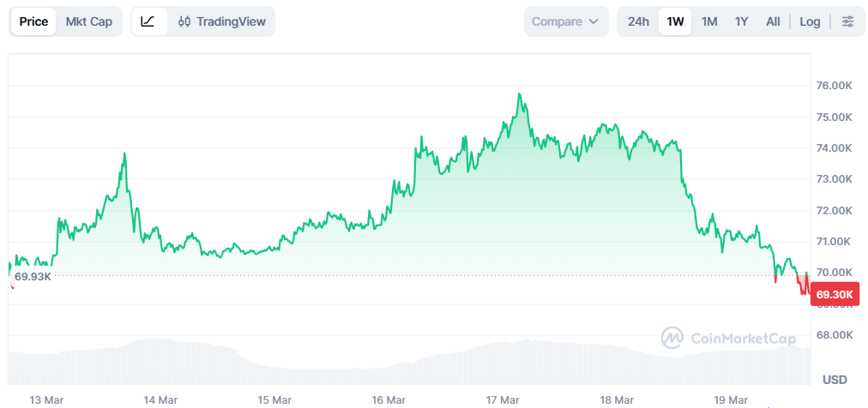
Task: Switch to the 1Y time range
Action: (x=742, y=21)
